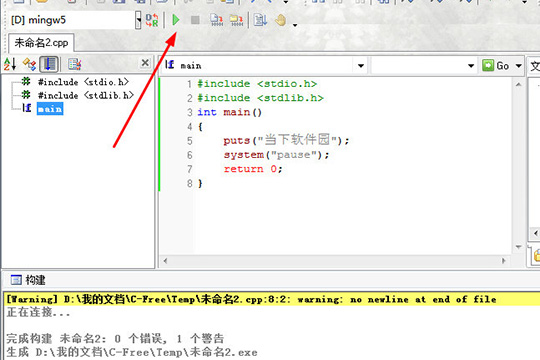
Task: Sort symbols alphabetically with A-Z icon
Action: (x=10, y=64)
